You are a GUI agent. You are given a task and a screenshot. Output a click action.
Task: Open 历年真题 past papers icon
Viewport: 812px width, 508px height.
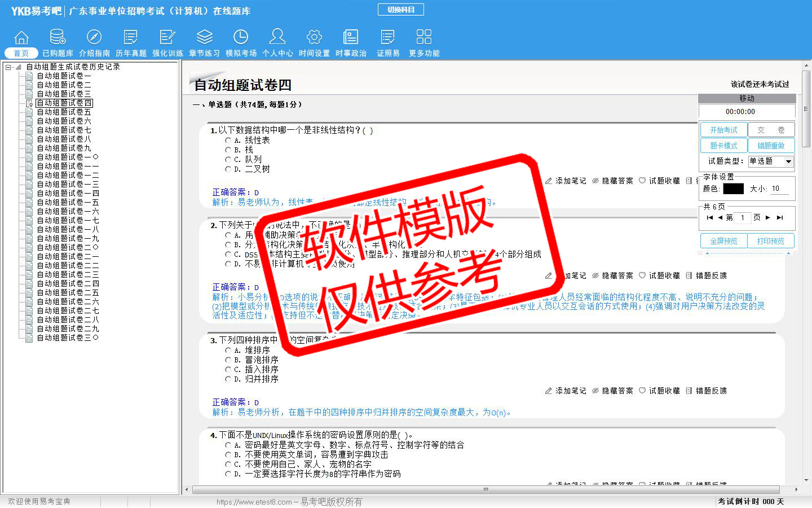tap(131, 38)
